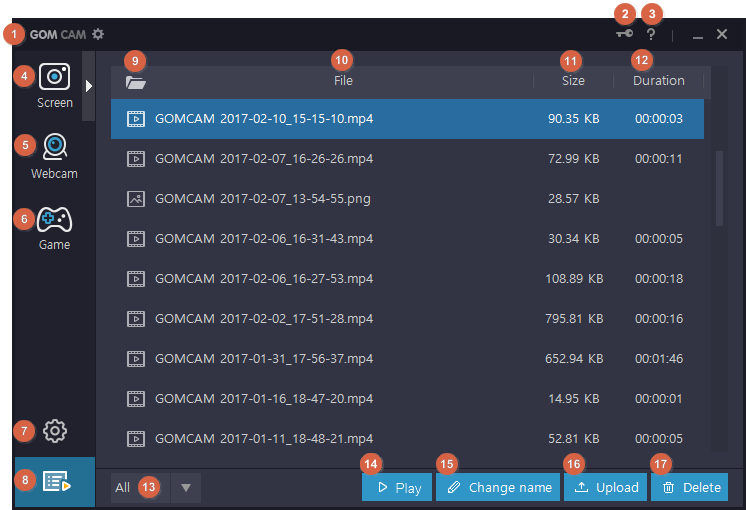
Task: Click the 00:00:11 duration value
Action: pyautogui.click(x=659, y=159)
